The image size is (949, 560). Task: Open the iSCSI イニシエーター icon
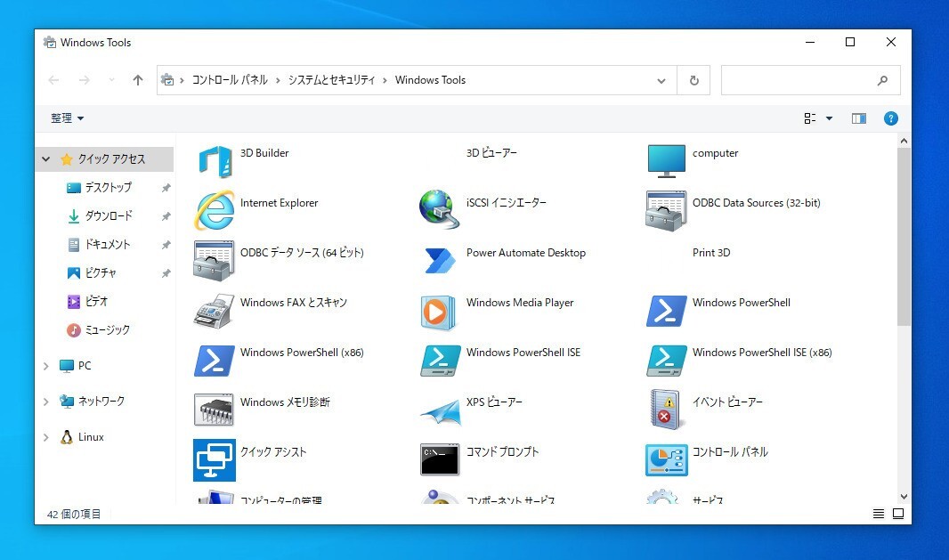[440, 210]
